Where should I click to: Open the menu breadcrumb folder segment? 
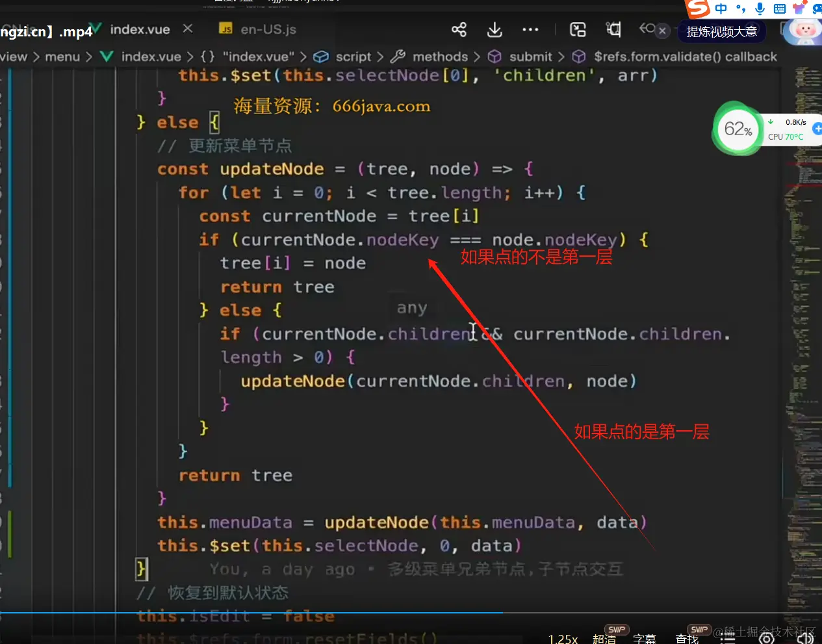62,57
